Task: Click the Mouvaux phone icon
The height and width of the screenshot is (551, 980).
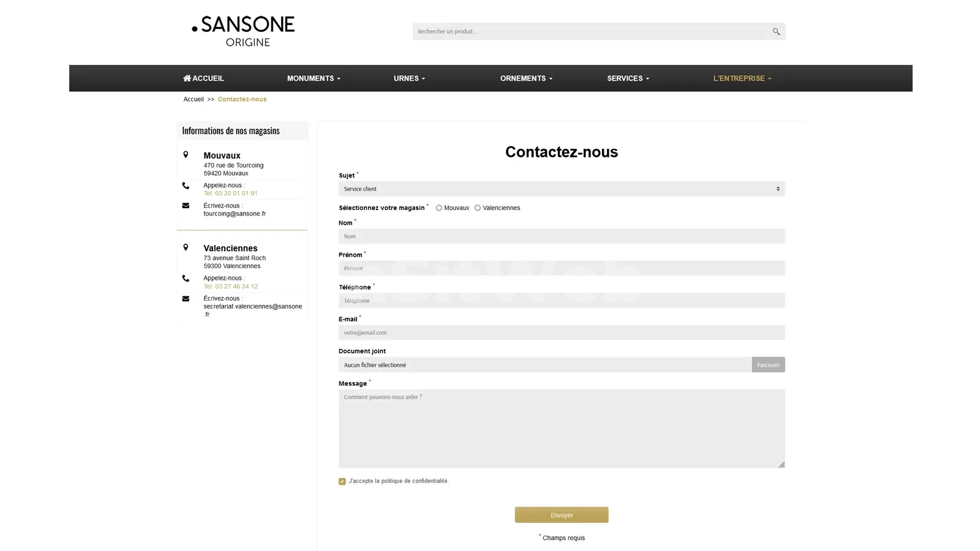Action: (x=186, y=186)
